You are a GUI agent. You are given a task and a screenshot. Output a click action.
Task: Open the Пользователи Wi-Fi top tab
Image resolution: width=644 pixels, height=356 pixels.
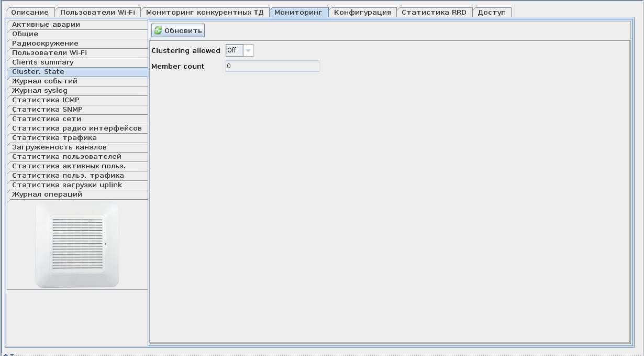pyautogui.click(x=97, y=12)
